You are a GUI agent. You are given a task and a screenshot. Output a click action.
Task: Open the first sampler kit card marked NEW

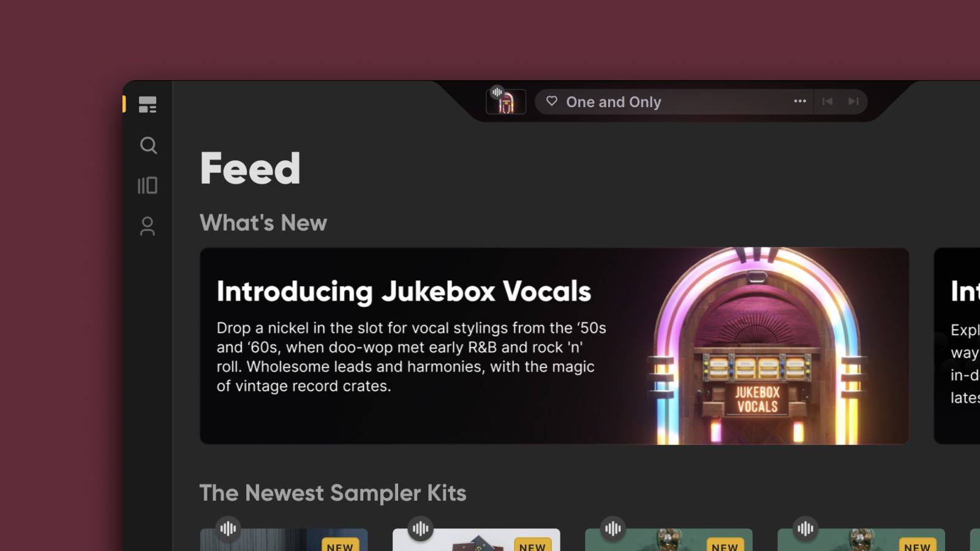tap(284, 540)
